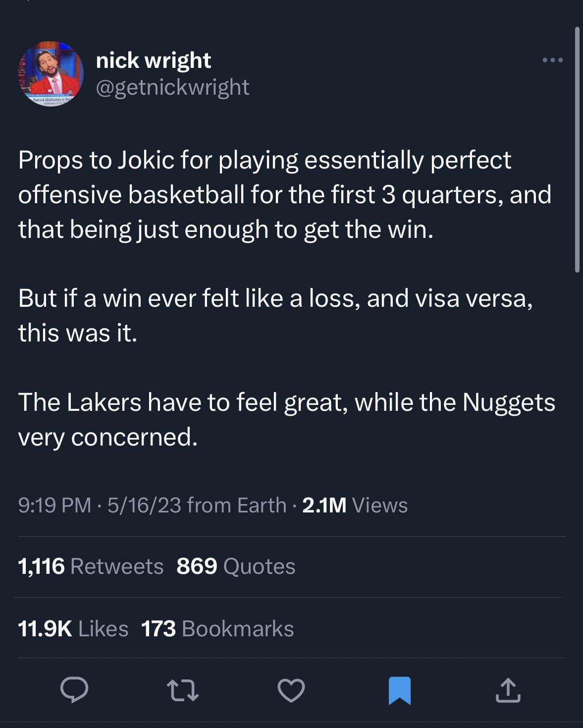Open the 2.1M Views analytics
Viewport: 583px width, 728px height.
pyautogui.click(x=355, y=505)
